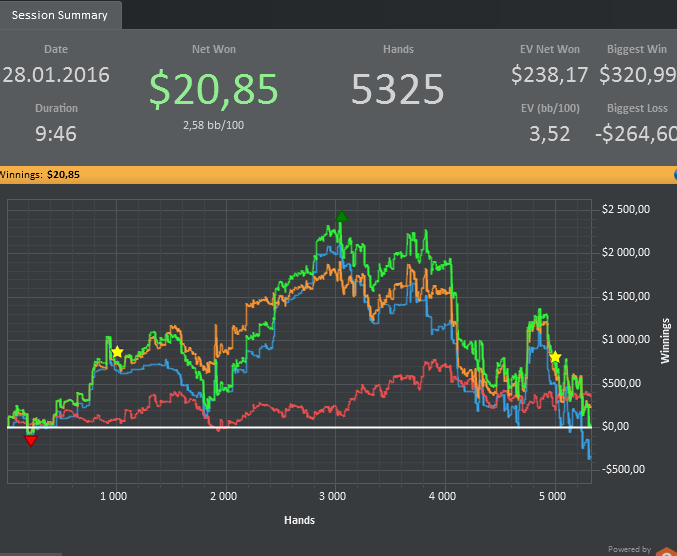Click the $0,00 axis label
This screenshot has height=556, width=677.
click(616, 426)
